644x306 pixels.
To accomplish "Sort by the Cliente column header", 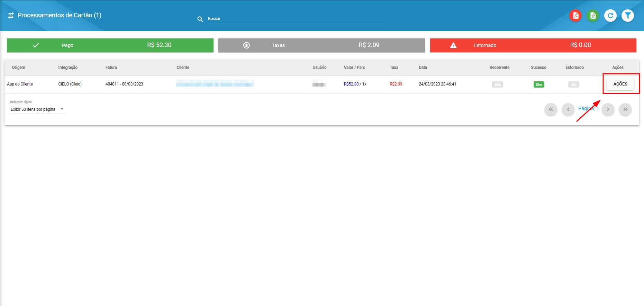I will click(x=183, y=67).
